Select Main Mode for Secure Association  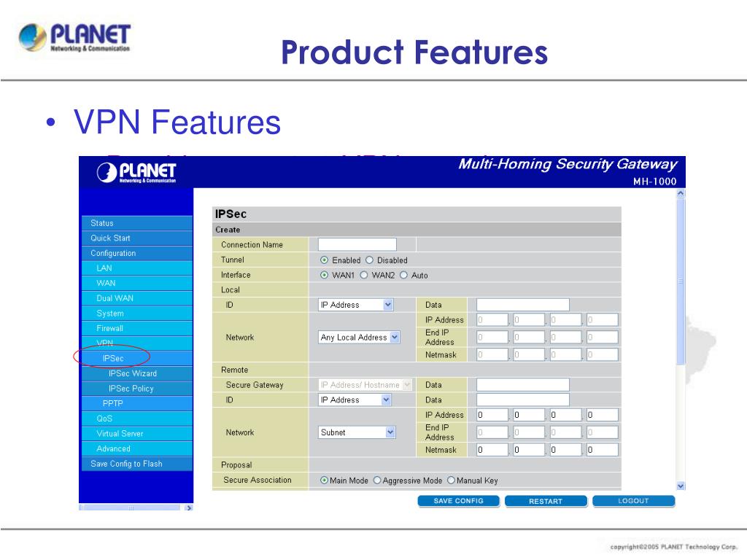tap(325, 480)
